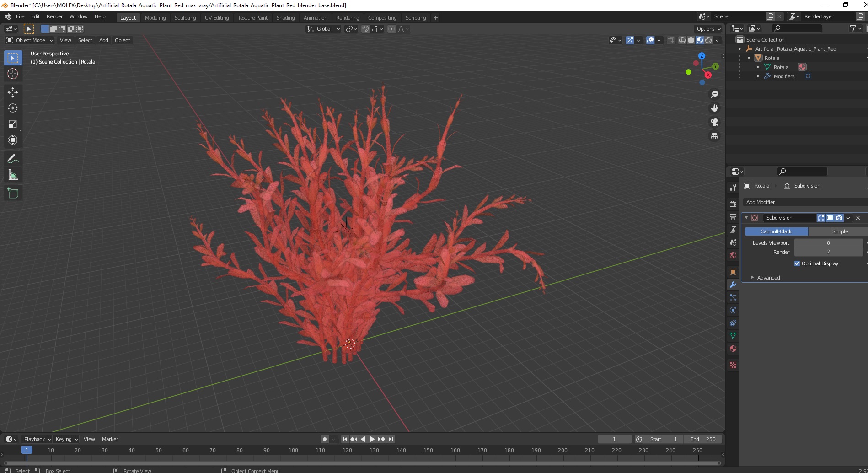Click Add Modifier button
The width and height of the screenshot is (868, 473).
point(805,202)
